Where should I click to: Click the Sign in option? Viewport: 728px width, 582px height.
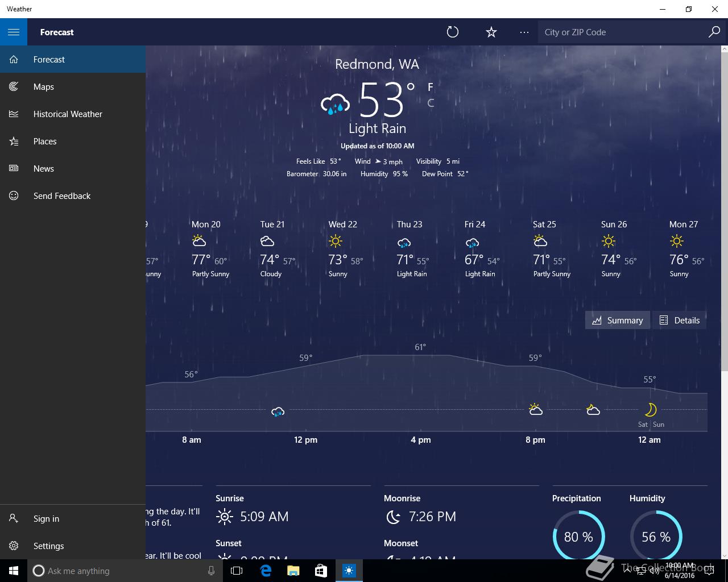(x=73, y=518)
